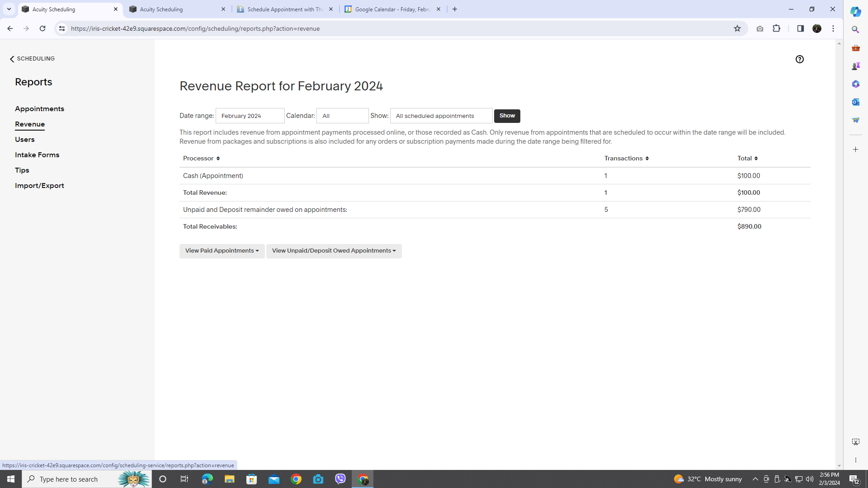Toggle browser side panel icon
The height and width of the screenshot is (488, 868).
click(x=800, y=28)
